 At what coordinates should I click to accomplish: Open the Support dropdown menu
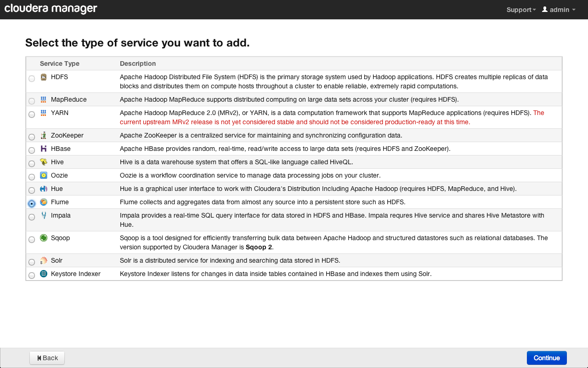(x=521, y=10)
